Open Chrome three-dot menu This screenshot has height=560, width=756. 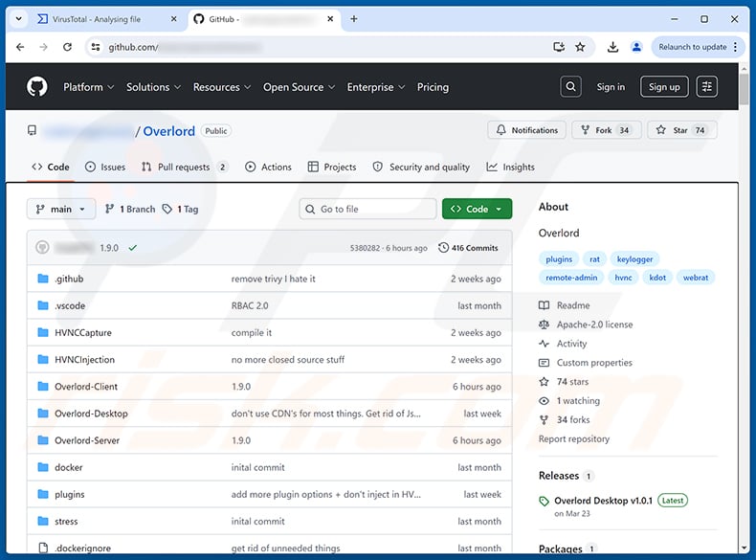click(735, 47)
